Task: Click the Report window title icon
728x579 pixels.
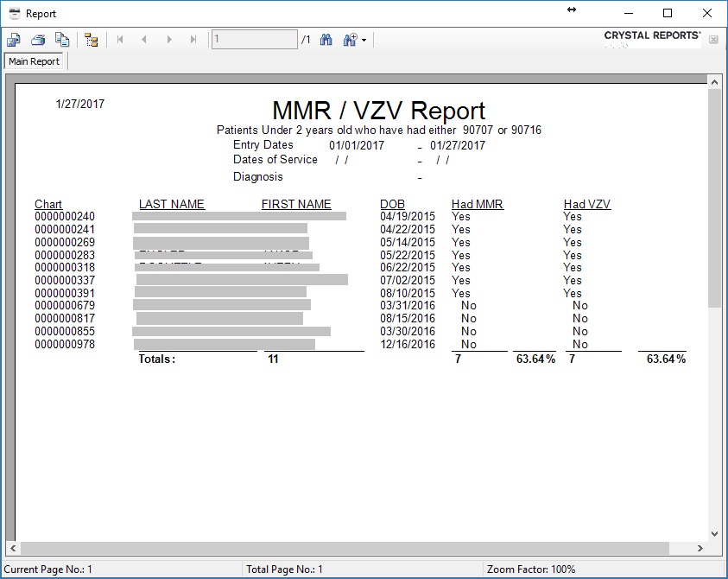Action: (x=15, y=14)
